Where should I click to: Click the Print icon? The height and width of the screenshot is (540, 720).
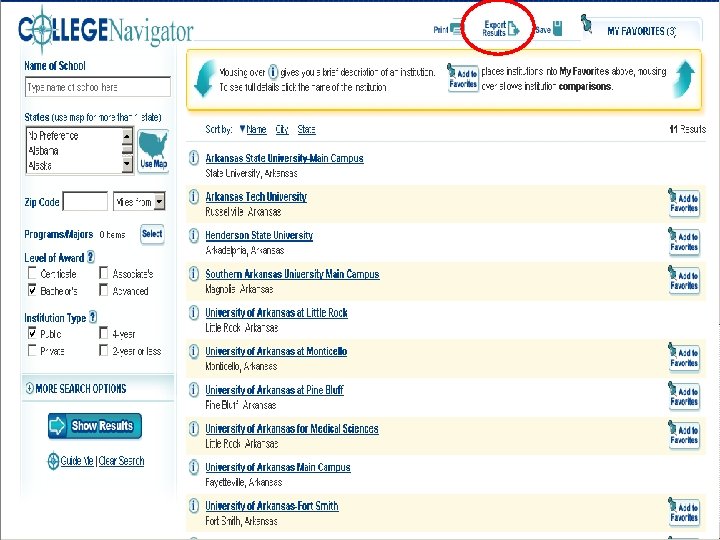tap(456, 29)
